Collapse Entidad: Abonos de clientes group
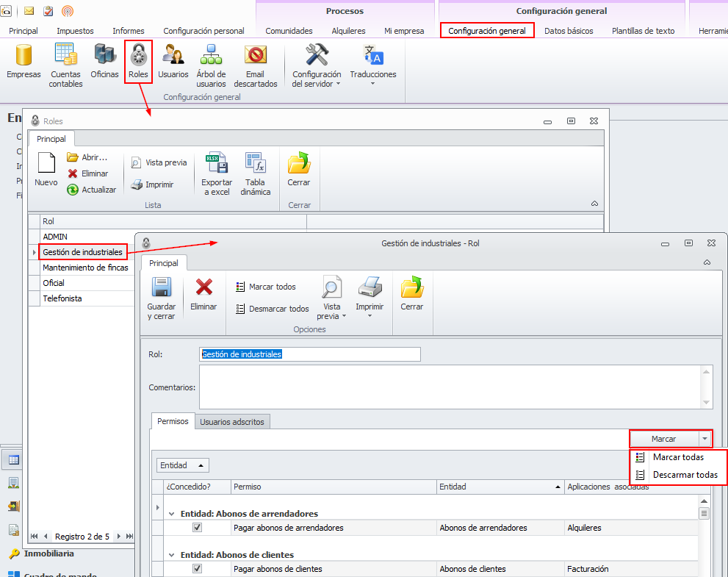 pyautogui.click(x=171, y=555)
